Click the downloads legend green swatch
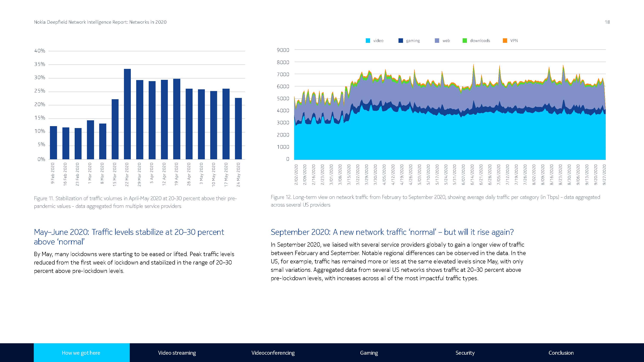644x362 pixels. pos(465,40)
